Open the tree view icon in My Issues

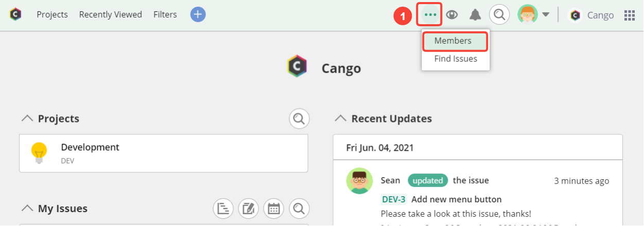coord(223,208)
